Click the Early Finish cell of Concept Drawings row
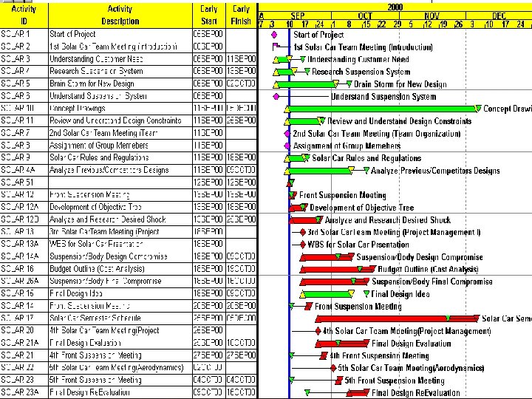Image resolution: width=532 pixels, height=399 pixels. point(241,109)
